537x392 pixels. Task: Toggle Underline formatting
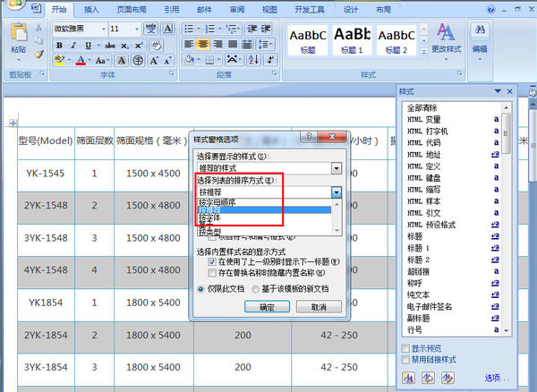pos(88,45)
